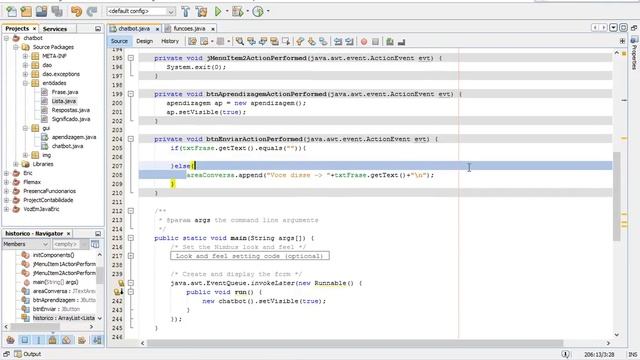Click the Comment editor toolbar icon
The height and width of the screenshot is (360, 640).
[x=390, y=42]
